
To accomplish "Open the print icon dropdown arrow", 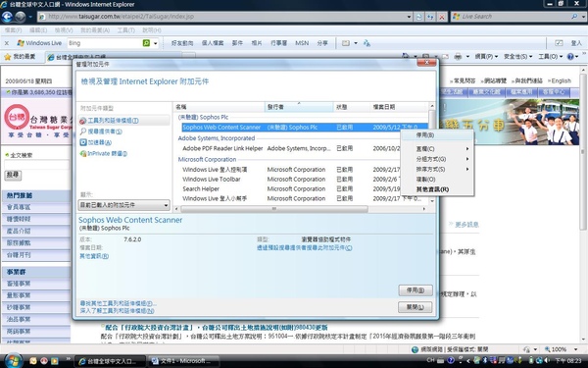I will click(x=467, y=57).
